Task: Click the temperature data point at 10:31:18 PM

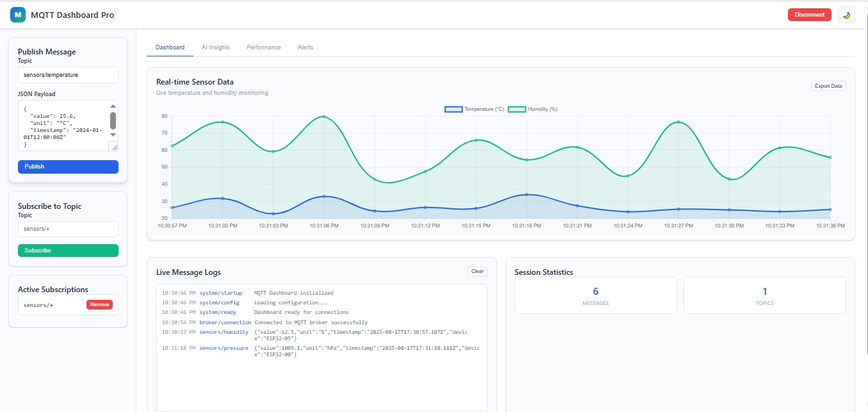Action: click(527, 195)
